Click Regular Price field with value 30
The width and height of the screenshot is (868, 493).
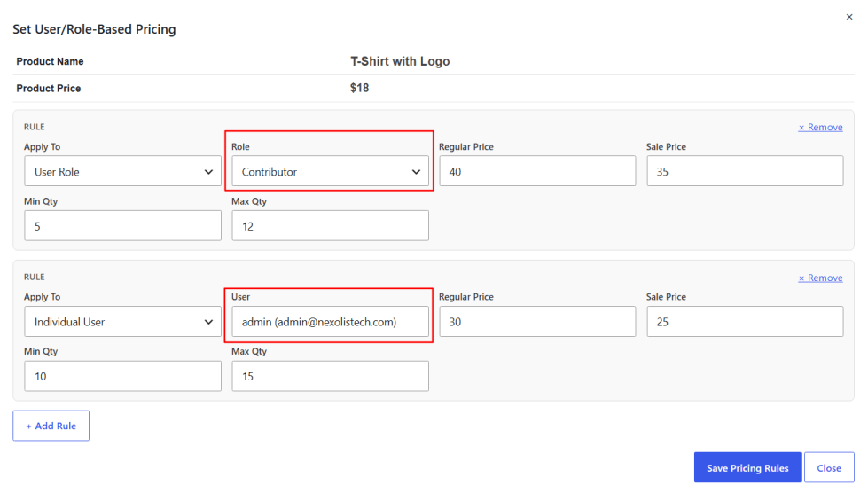537,322
